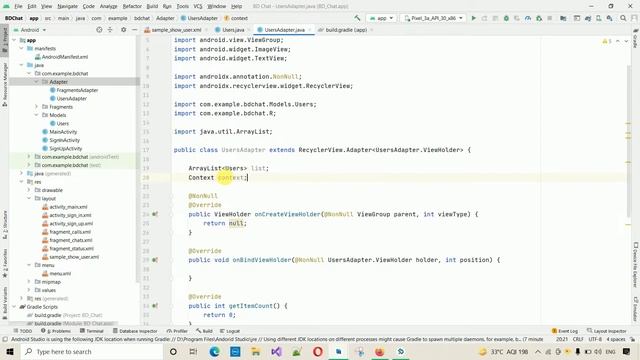
Task: Switch to the Users.java tab
Action: [230, 30]
